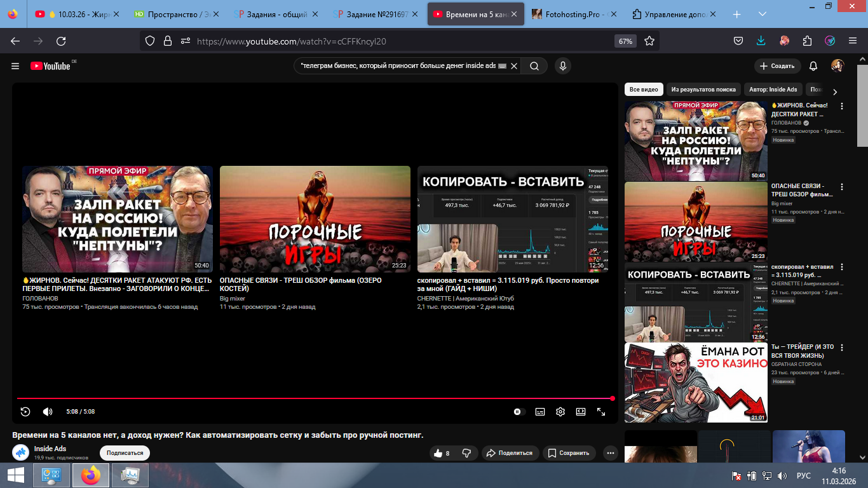Mute the video with the speaker icon

click(x=48, y=412)
